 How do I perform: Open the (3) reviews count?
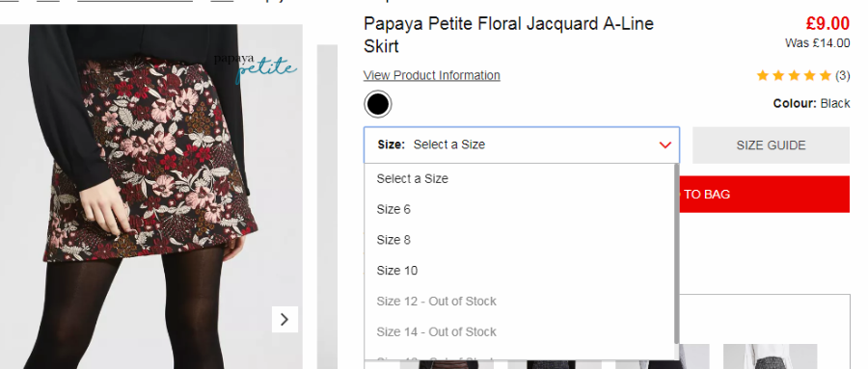[x=842, y=76]
